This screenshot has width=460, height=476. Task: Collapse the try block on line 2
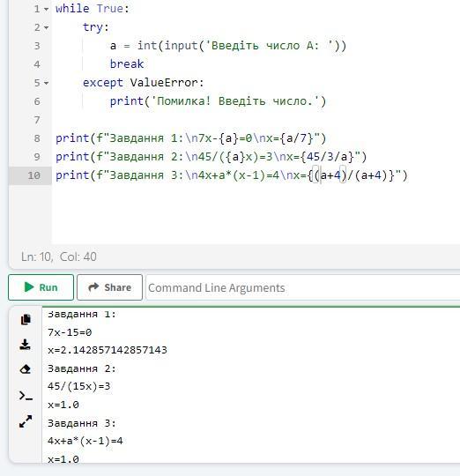point(46,27)
